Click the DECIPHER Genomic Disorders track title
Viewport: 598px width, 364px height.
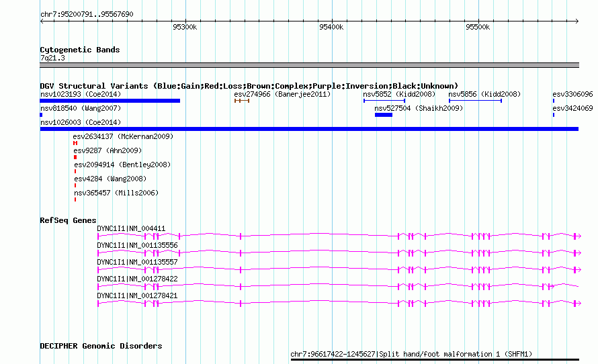[101, 346]
